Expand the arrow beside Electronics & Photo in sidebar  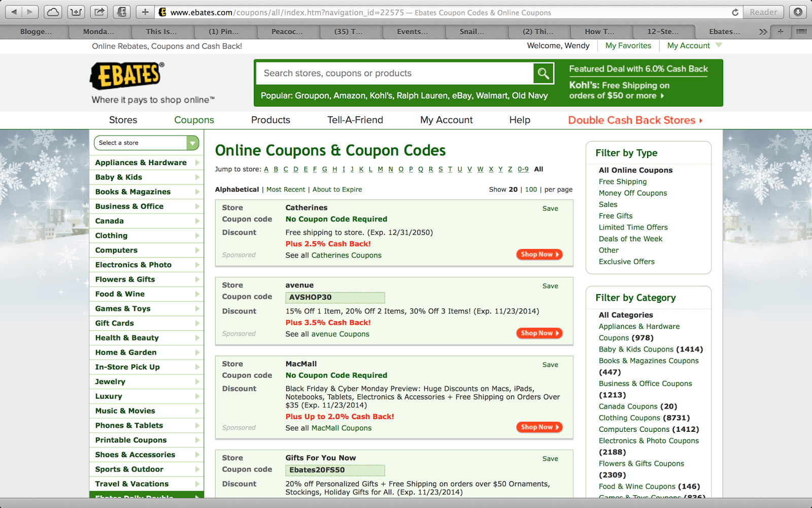tap(197, 265)
